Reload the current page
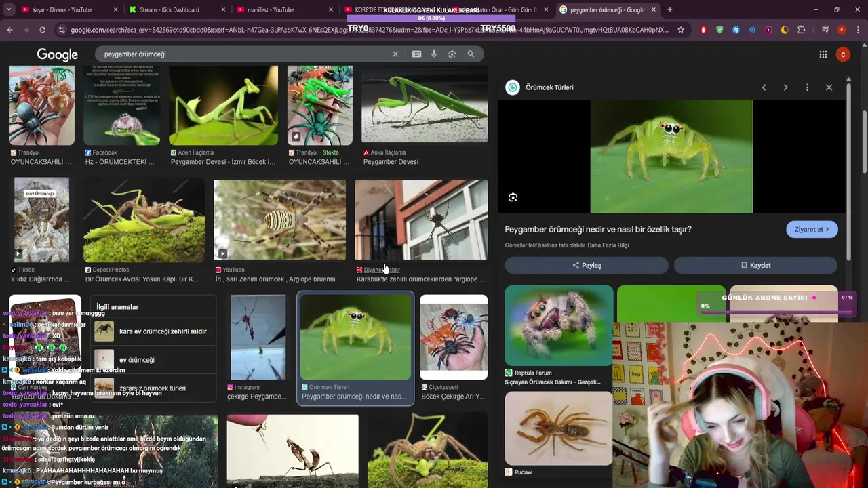868x488 pixels. pyautogui.click(x=42, y=30)
